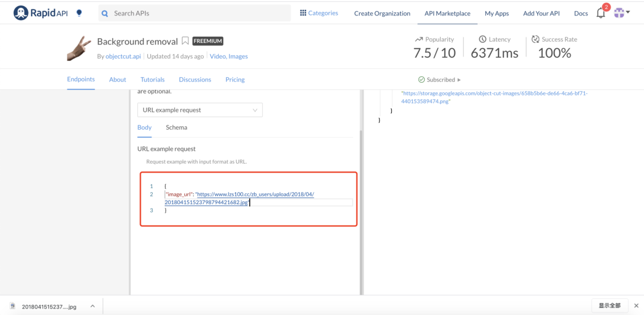Viewport: 644px width, 315px height.
Task: Click the 6371ms latency value
Action: coord(494,53)
